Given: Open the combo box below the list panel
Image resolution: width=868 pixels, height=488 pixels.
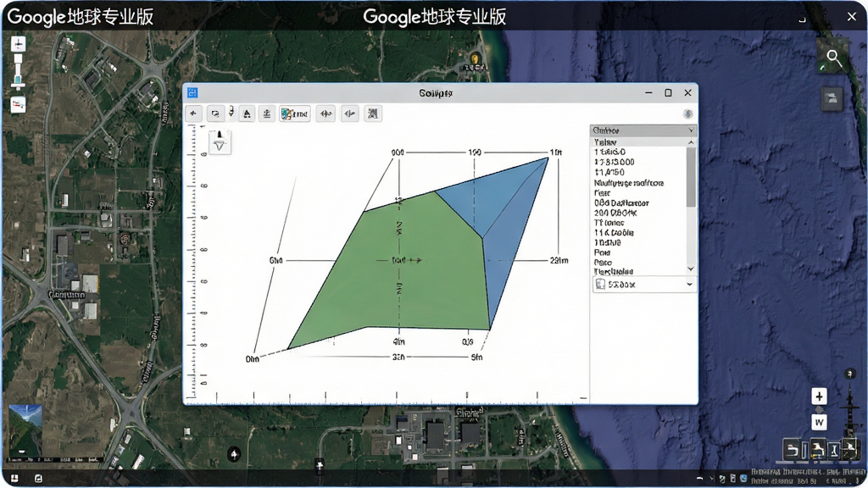Looking at the screenshot, I should (644, 285).
